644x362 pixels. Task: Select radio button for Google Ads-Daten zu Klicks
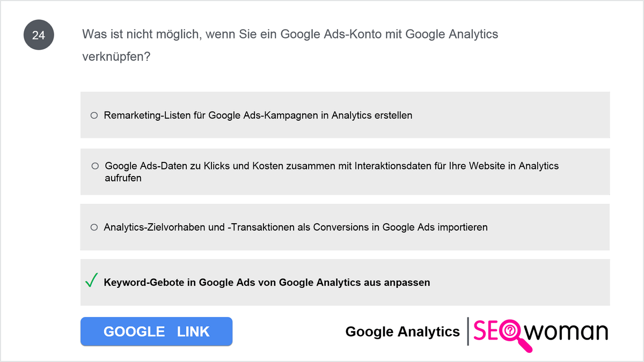pos(95,166)
